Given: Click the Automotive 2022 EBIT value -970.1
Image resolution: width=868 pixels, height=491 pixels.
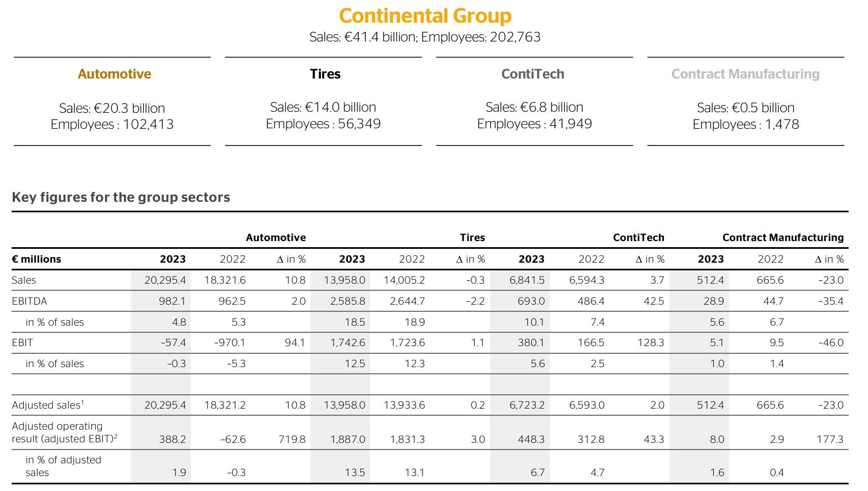Looking at the screenshot, I should (x=230, y=343).
